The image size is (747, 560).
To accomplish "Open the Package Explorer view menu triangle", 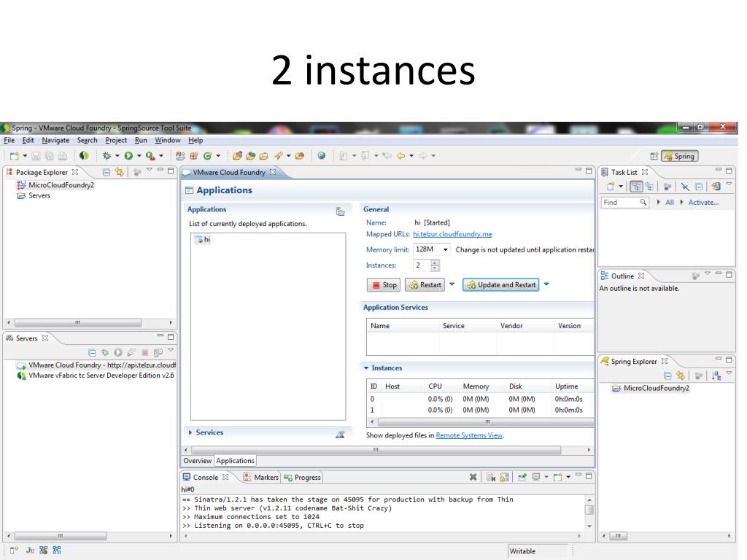I will (149, 169).
